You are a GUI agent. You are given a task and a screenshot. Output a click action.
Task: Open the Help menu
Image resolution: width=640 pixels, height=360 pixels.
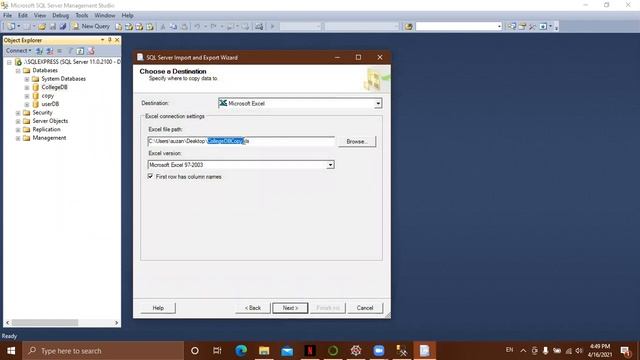click(127, 15)
